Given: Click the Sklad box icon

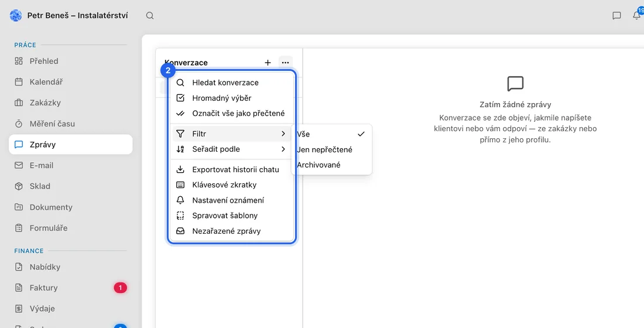Looking at the screenshot, I should pos(19,186).
